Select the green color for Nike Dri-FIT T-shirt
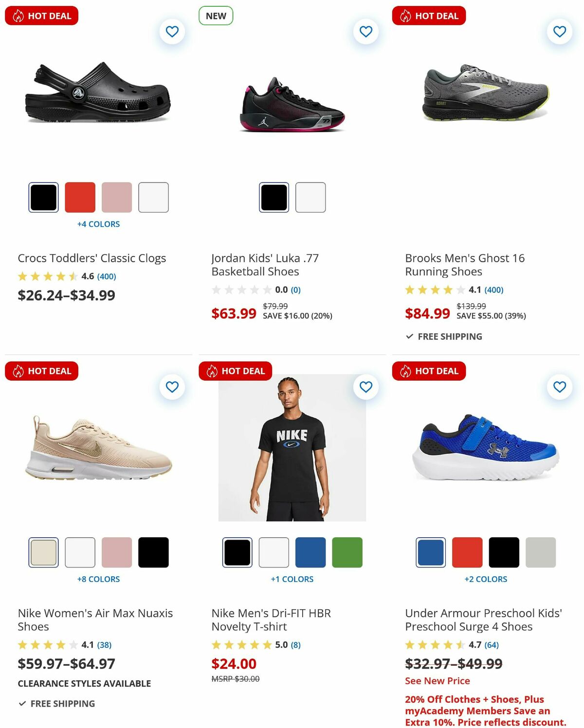This screenshot has height=728, width=584. tap(347, 552)
